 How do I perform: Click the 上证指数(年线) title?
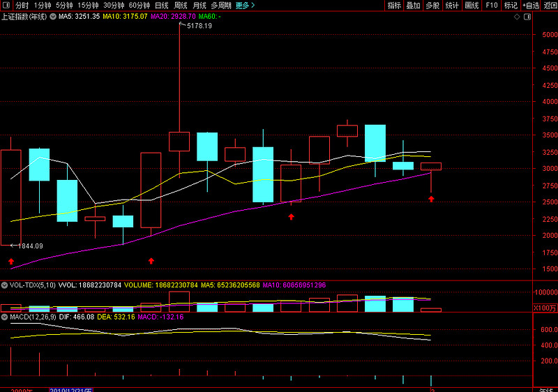[x=24, y=16]
